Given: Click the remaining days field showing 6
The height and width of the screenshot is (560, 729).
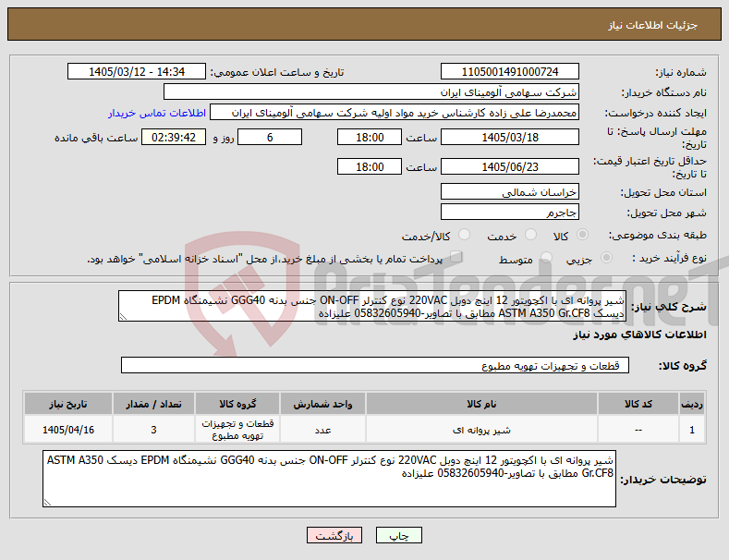Looking at the screenshot, I should click(x=270, y=137).
